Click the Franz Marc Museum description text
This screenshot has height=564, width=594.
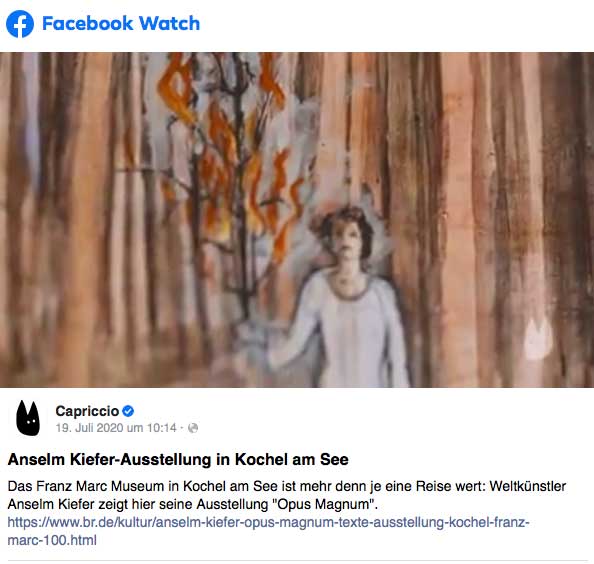click(100, 486)
